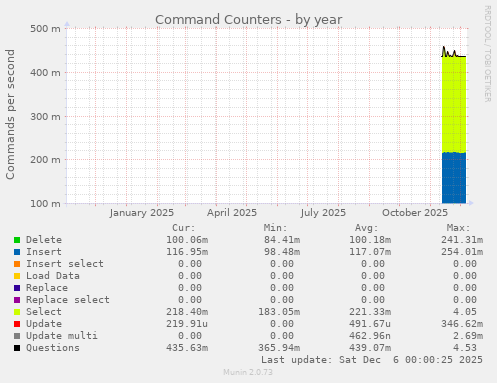Click Insert maximum value 254.01m

tap(462, 252)
